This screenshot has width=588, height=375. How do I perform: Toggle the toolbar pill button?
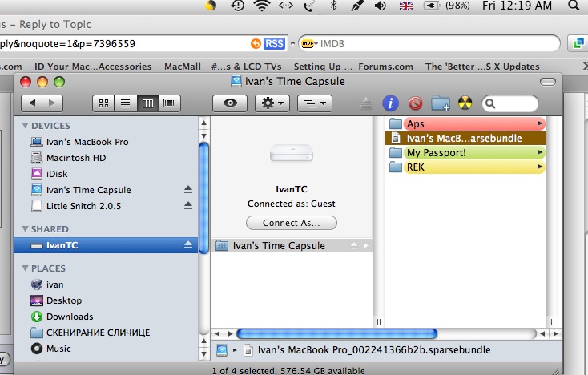tap(548, 82)
